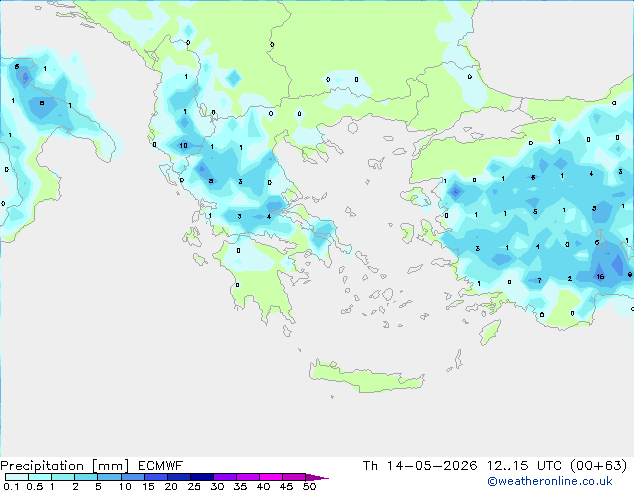Choose the magenta legend swatch between 40 and 45

[x=271, y=477]
